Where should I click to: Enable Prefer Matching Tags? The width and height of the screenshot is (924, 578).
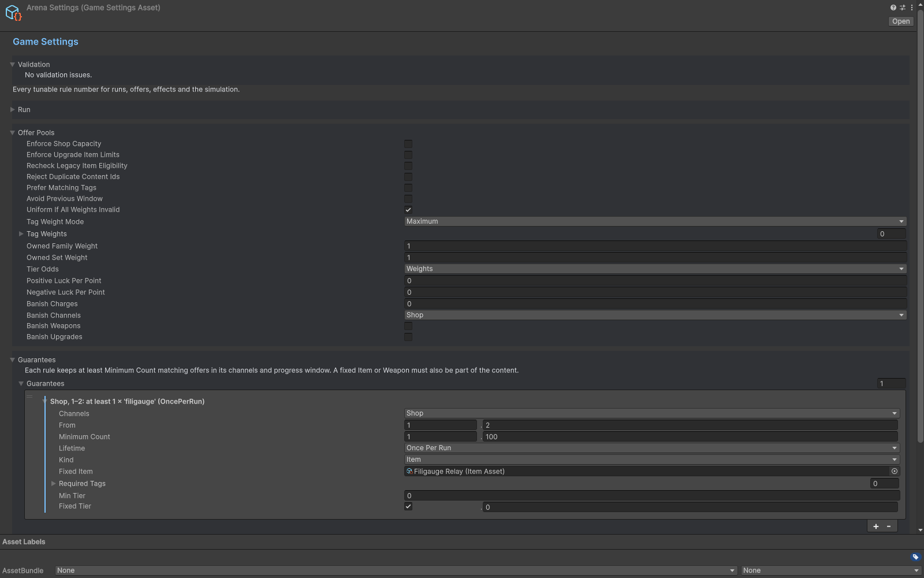pyautogui.click(x=408, y=188)
